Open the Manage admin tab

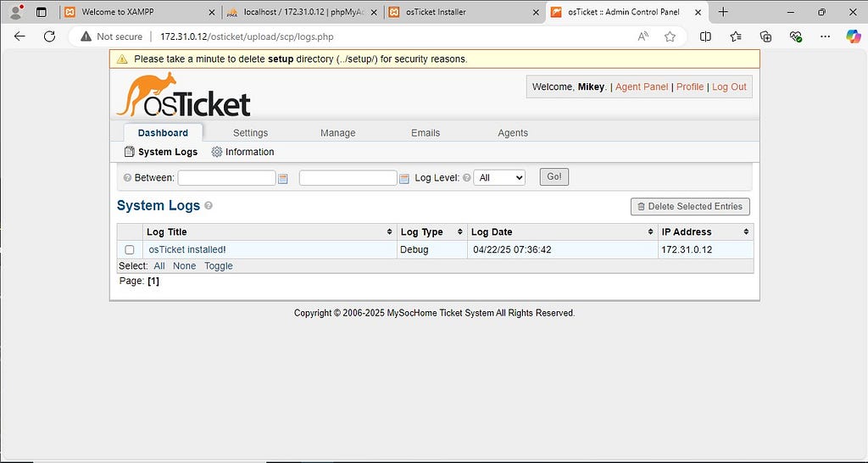337,133
